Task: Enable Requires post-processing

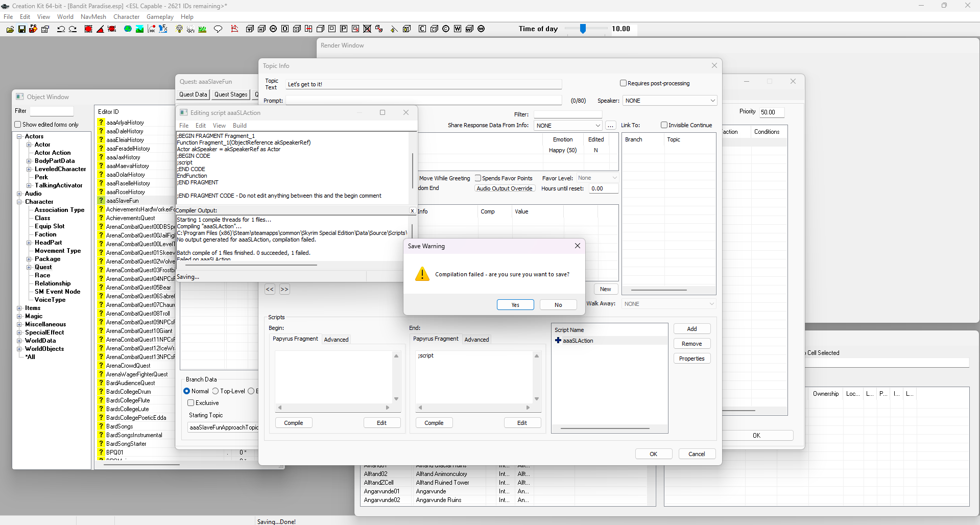Action: tap(623, 83)
